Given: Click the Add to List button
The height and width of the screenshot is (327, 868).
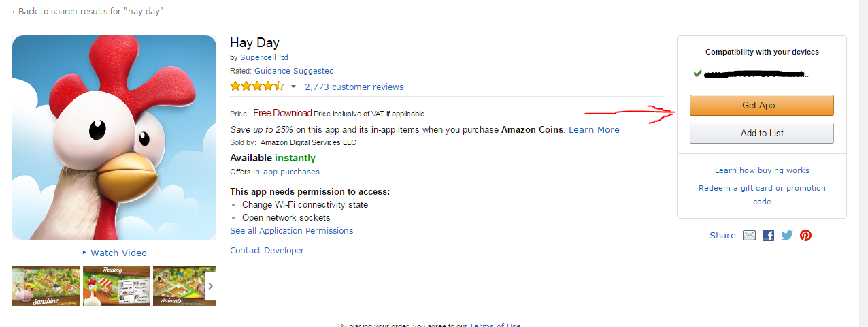Looking at the screenshot, I should [762, 133].
